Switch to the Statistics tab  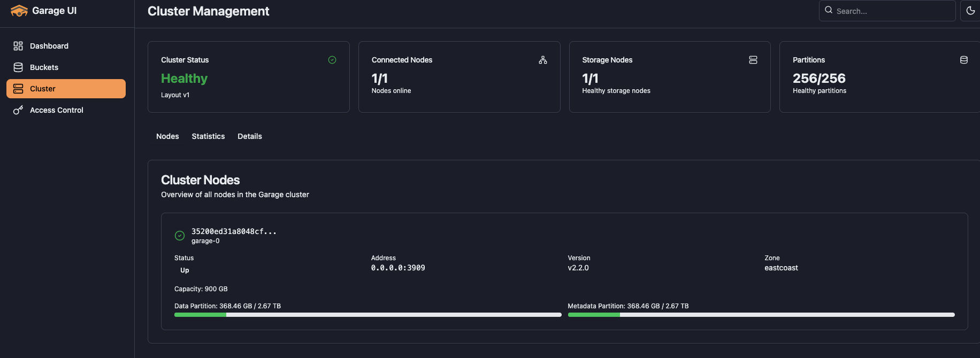click(x=208, y=136)
